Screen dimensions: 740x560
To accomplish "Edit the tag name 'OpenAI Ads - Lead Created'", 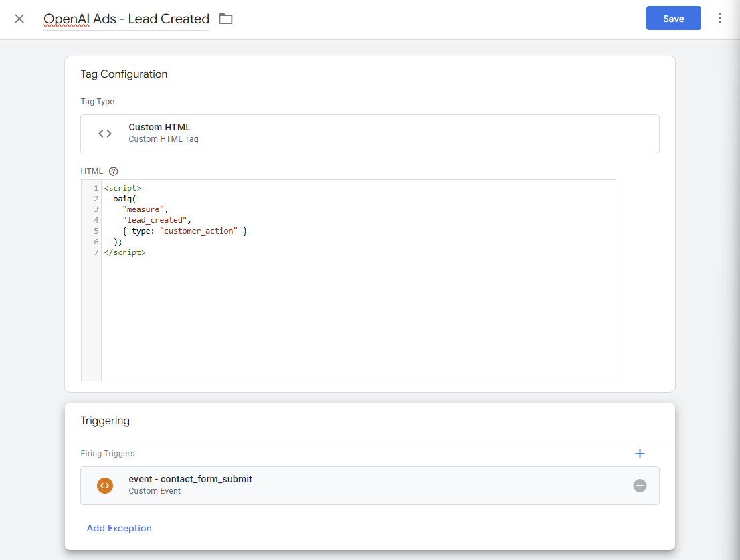I will point(126,19).
